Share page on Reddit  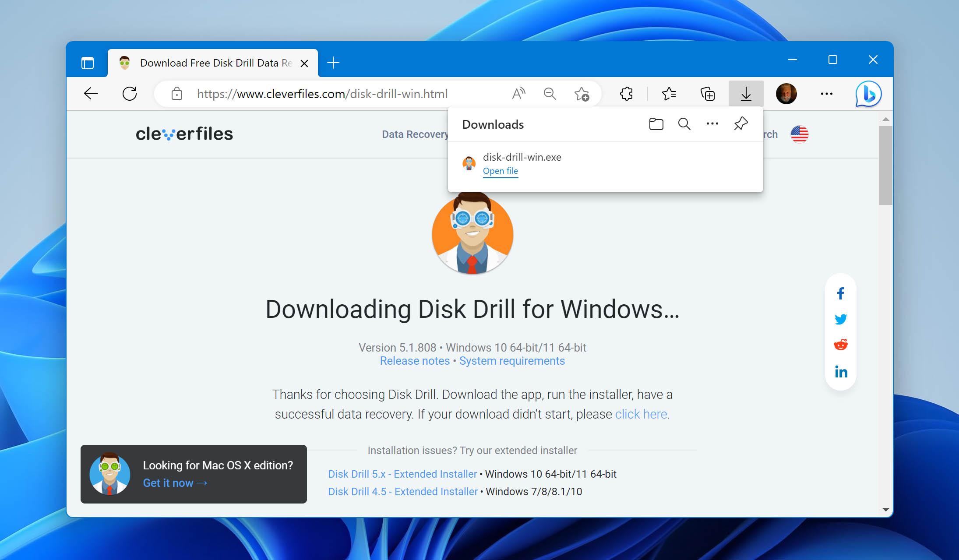click(840, 345)
